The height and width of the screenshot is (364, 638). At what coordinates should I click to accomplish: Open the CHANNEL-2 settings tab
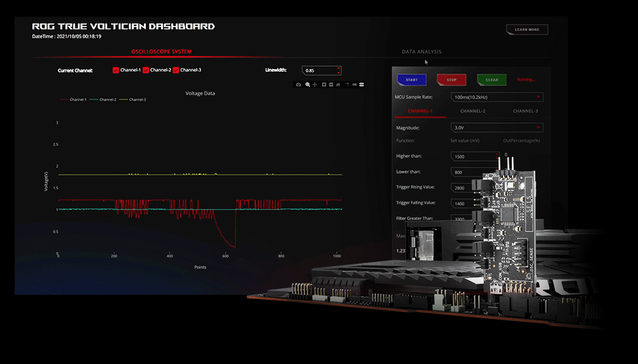(473, 111)
